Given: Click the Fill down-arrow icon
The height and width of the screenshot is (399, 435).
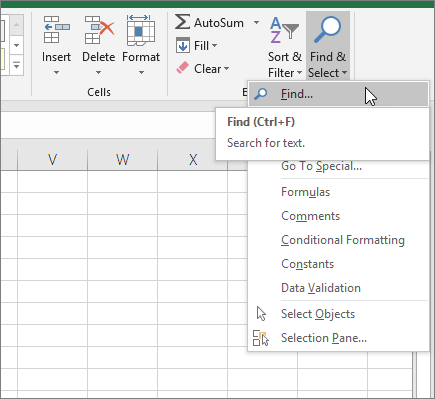Looking at the screenshot, I should [183, 45].
